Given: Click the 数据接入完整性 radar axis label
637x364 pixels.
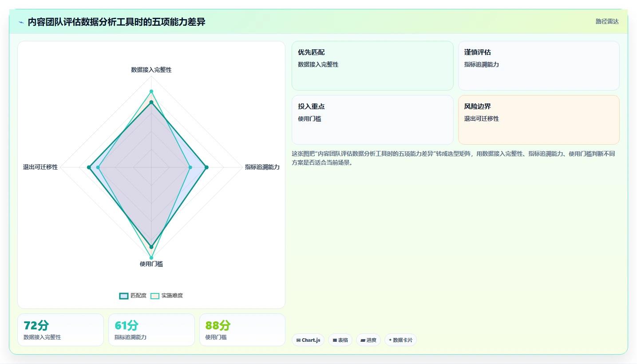Looking at the screenshot, I should [x=151, y=70].
